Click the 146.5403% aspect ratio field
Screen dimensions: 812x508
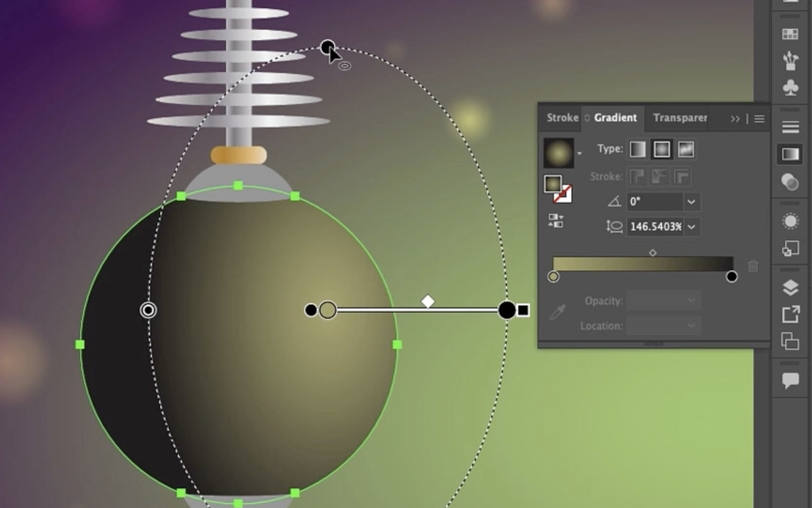(655, 226)
